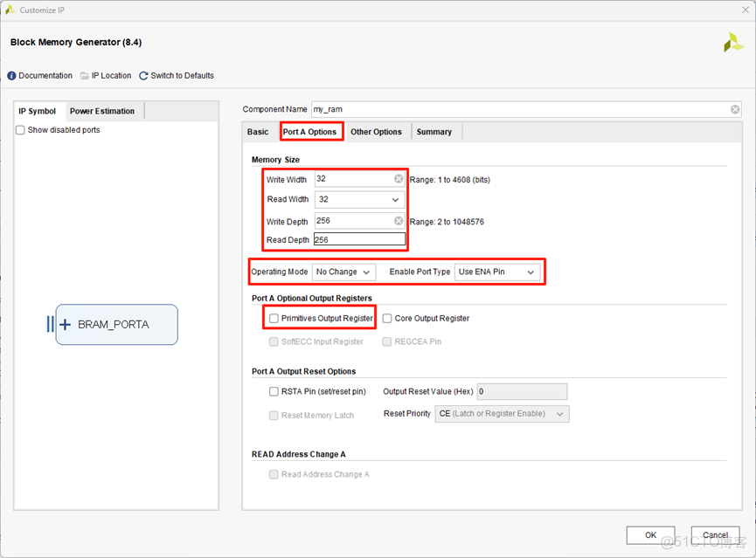Click the OK button
Image resolution: width=756 pixels, height=558 pixels.
[651, 534]
